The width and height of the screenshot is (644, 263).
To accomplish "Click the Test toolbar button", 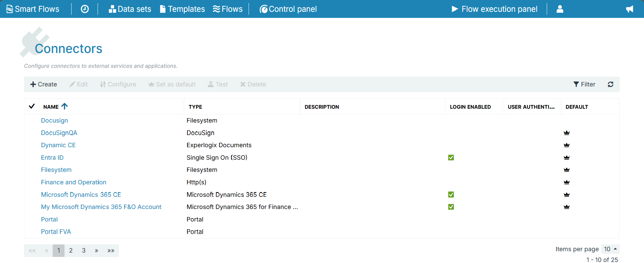I will point(218,84).
